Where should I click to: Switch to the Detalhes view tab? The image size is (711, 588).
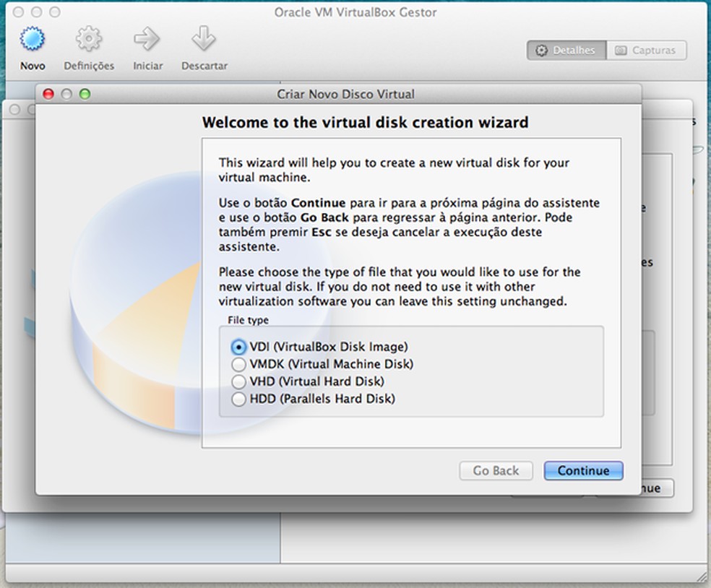(566, 51)
